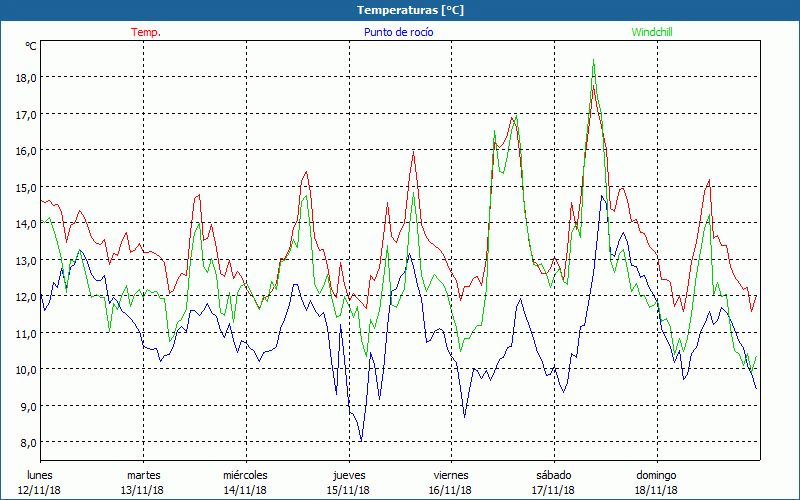The image size is (800, 500).
Task: Click the 'martes' day label
Action: pyautogui.click(x=143, y=475)
